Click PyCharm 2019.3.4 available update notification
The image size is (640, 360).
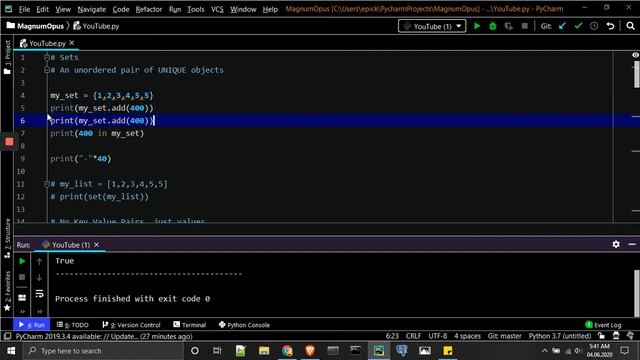pyautogui.click(x=104, y=336)
